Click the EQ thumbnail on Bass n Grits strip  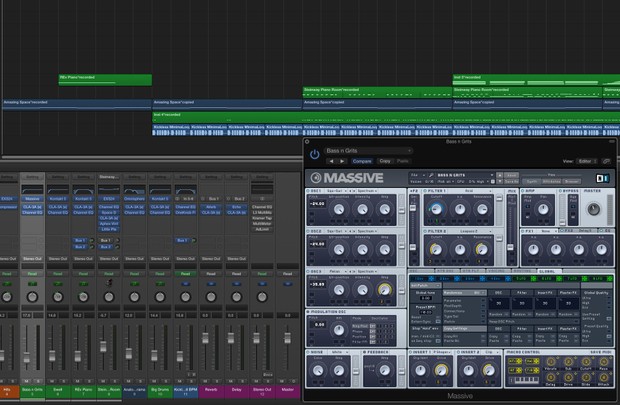32,189
